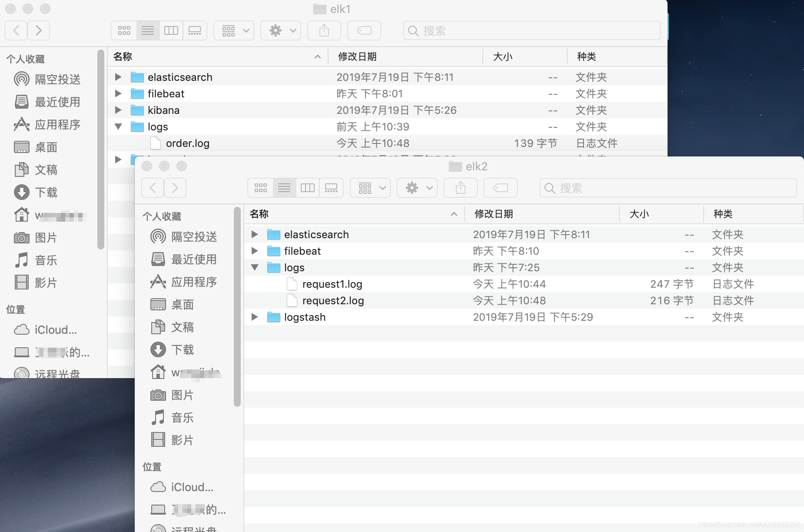
Task: Select the kibana folder row in elk1
Action: point(387,110)
